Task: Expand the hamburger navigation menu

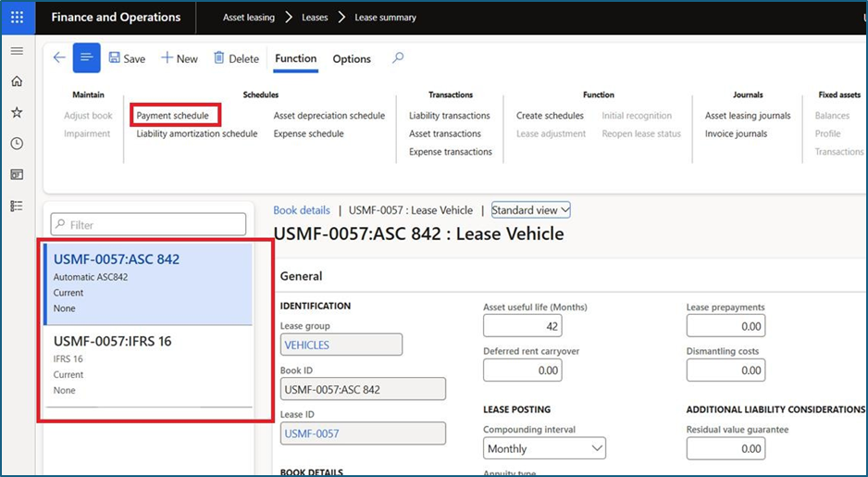Action: [17, 51]
